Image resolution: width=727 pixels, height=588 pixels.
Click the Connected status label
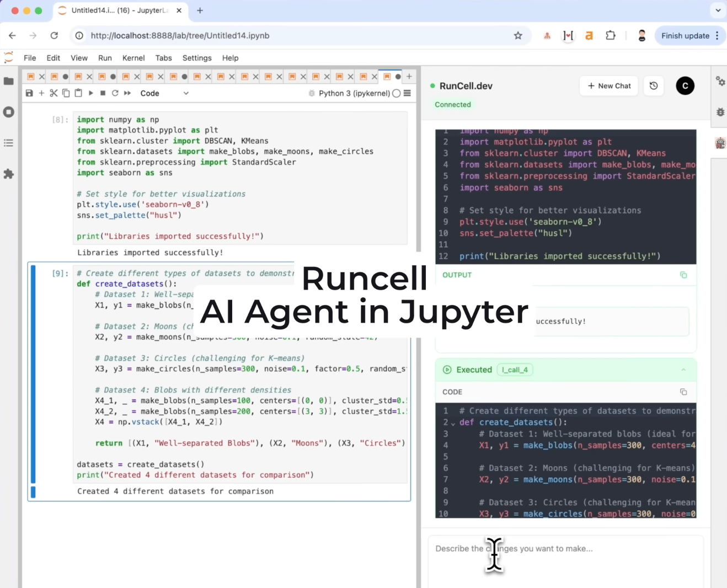pyautogui.click(x=453, y=105)
